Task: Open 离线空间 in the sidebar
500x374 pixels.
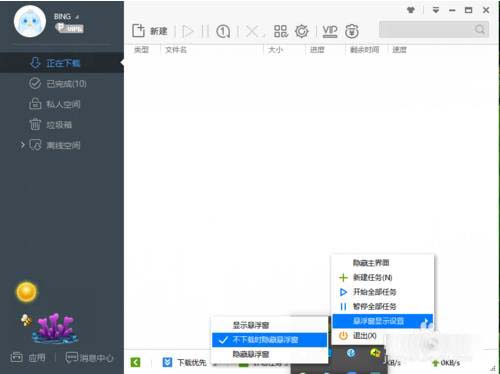Action: 62,145
